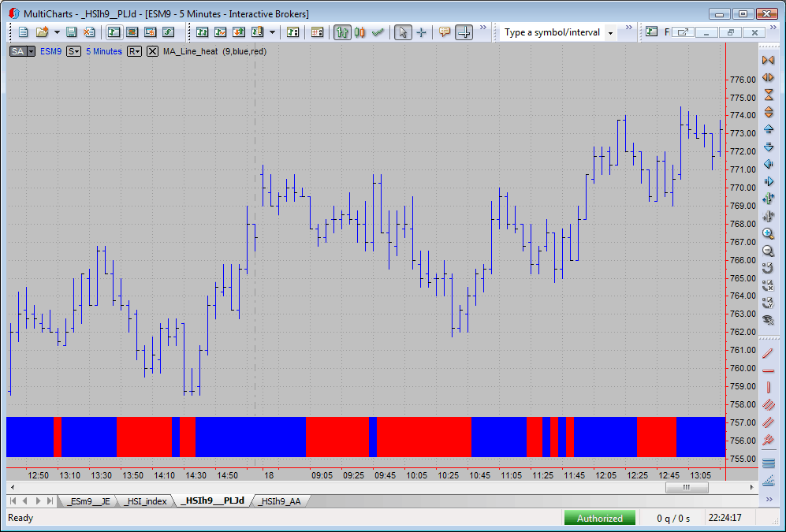Increase bar spacing with the outward orange arrows
The width and height of the screenshot is (786, 532).
pyautogui.click(x=768, y=78)
